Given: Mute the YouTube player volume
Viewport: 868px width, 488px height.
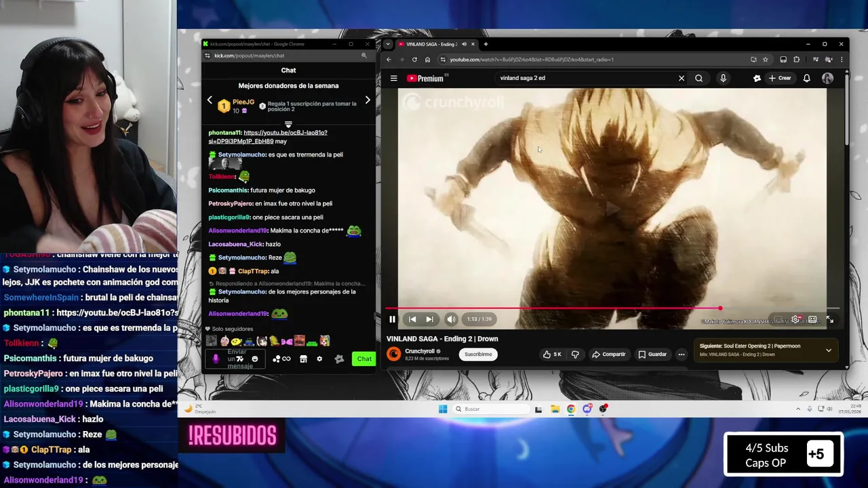Looking at the screenshot, I should tap(451, 319).
